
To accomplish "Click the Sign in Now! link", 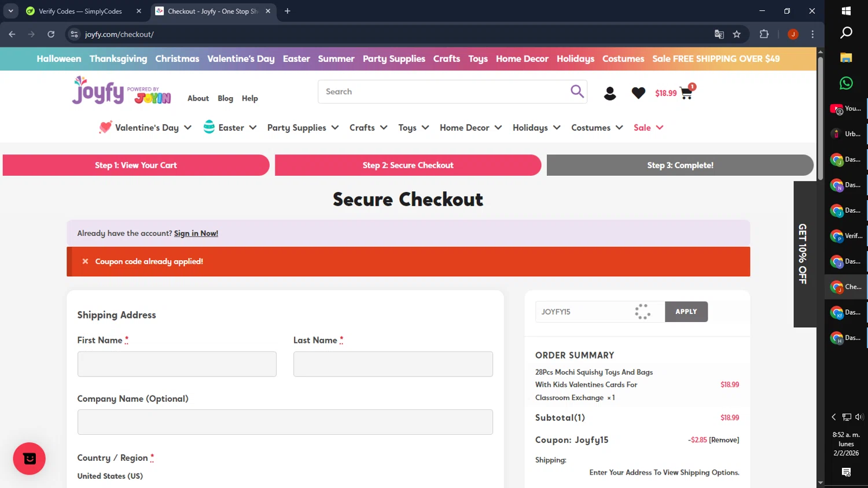I will click(x=196, y=233).
